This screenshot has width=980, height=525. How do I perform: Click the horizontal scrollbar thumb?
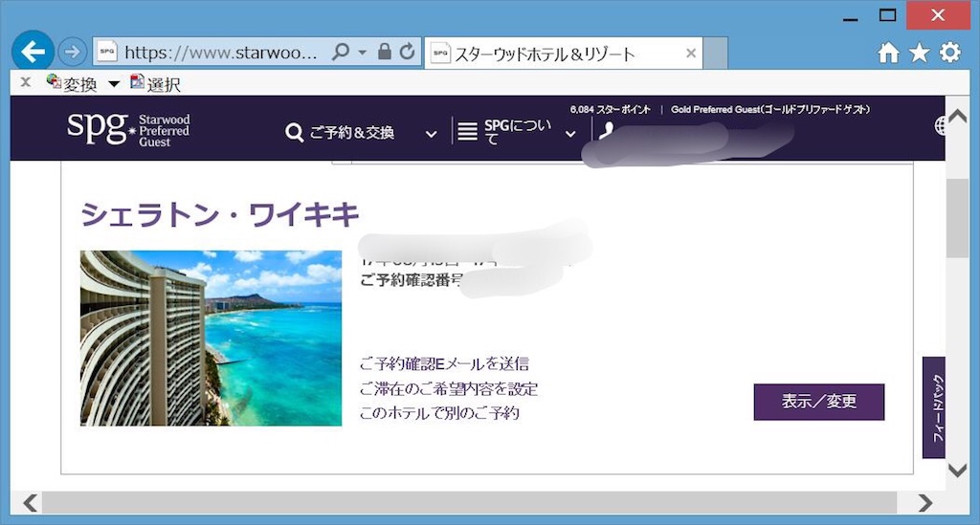pos(469,502)
